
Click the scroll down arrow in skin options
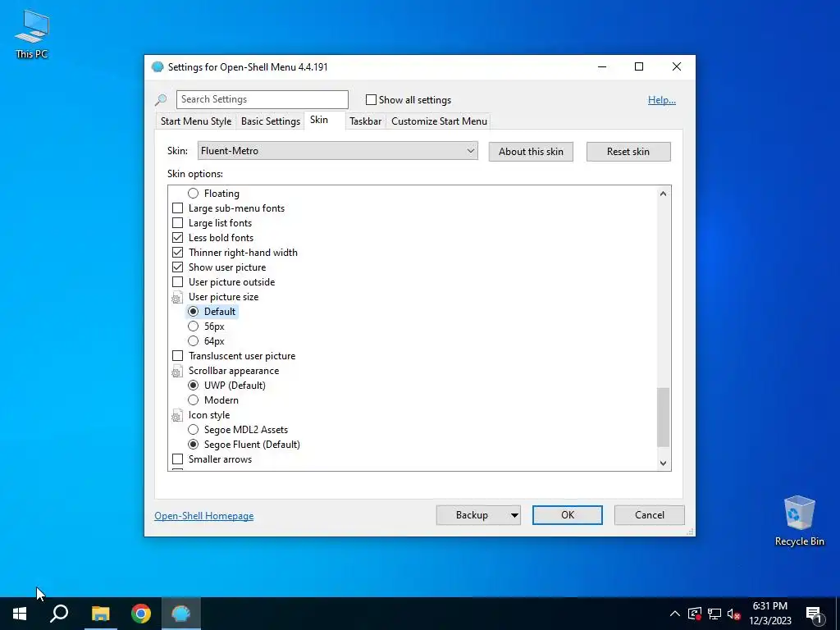(663, 463)
